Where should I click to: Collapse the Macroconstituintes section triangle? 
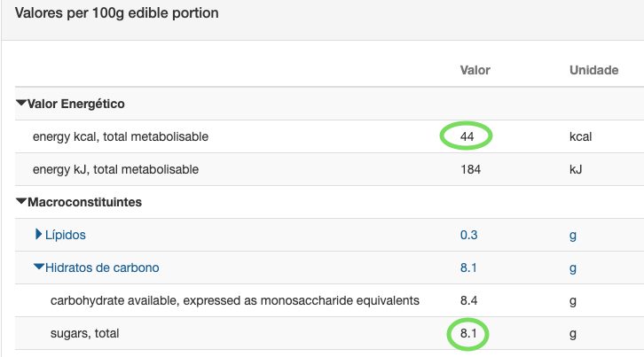[x=21, y=201]
